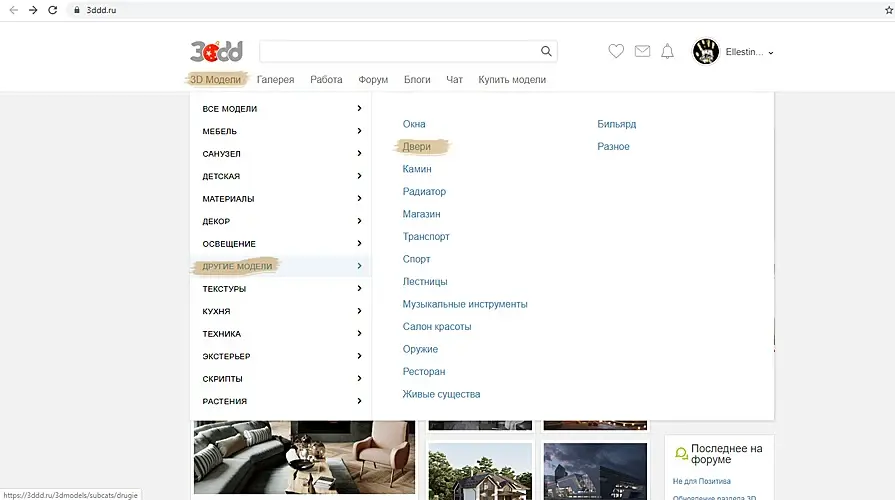The width and height of the screenshot is (895, 500).
Task: Expand chevron next to МАТЕРИАЛЫ
Action: coord(359,198)
